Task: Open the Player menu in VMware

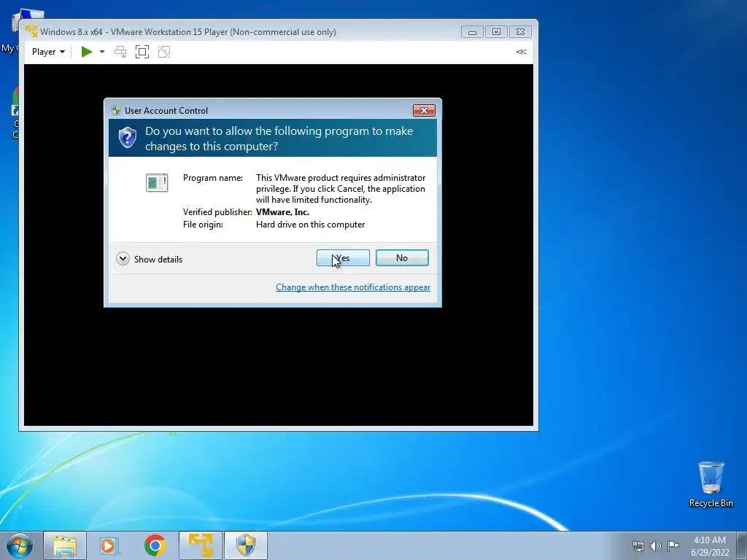Action: coord(48,52)
